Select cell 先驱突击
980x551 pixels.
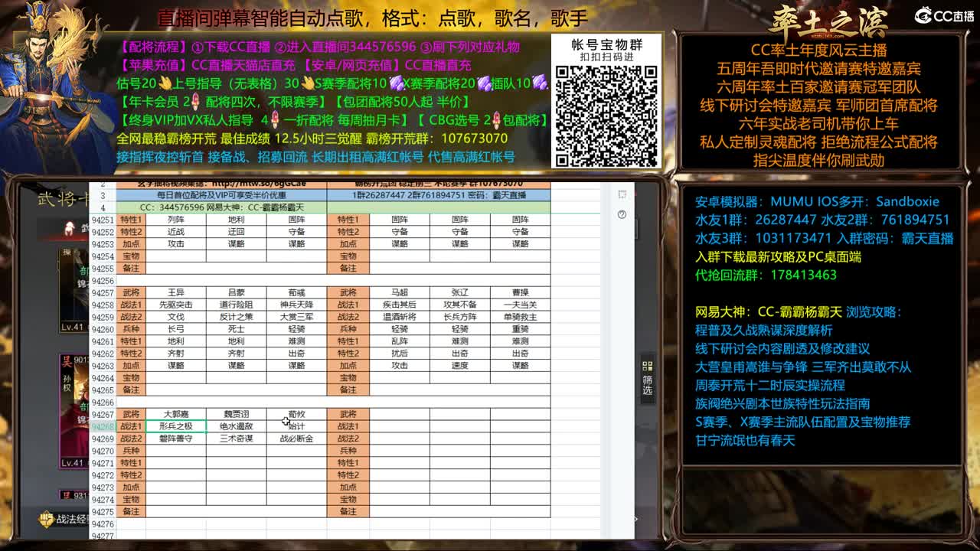click(176, 305)
